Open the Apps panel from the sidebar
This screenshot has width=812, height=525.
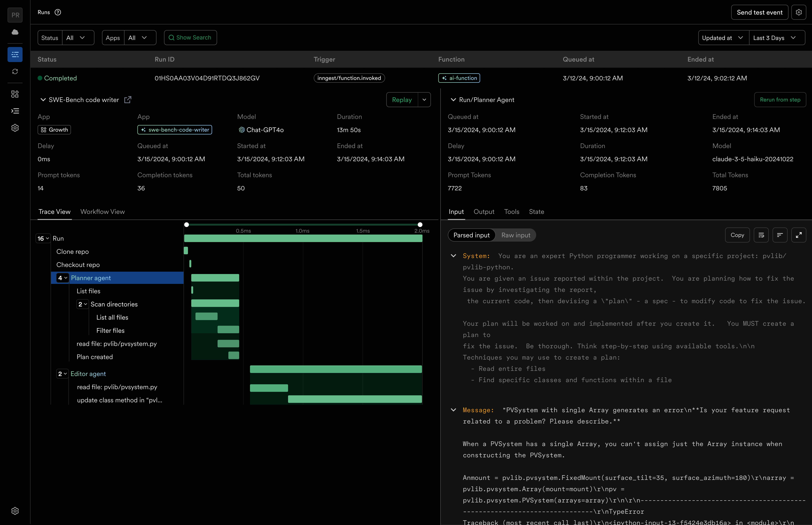tap(15, 94)
